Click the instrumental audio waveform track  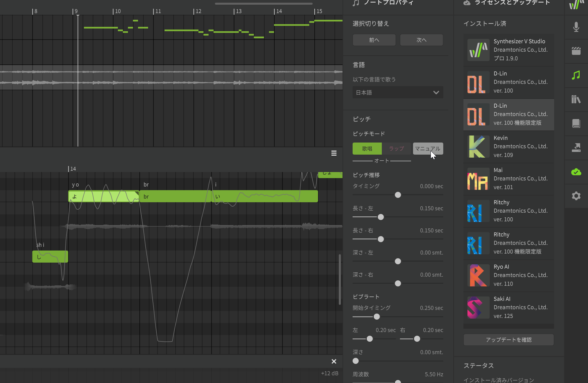pos(171,77)
